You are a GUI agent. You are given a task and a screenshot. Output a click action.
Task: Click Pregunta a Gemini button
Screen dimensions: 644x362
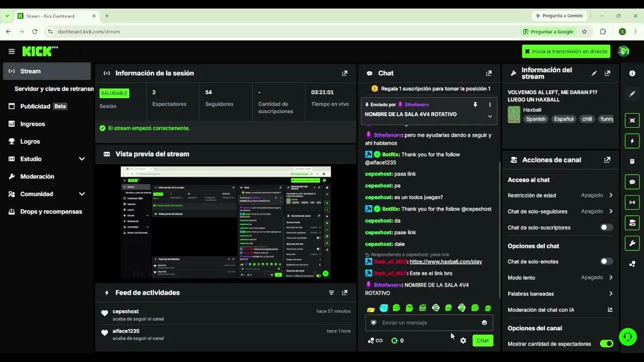click(558, 16)
